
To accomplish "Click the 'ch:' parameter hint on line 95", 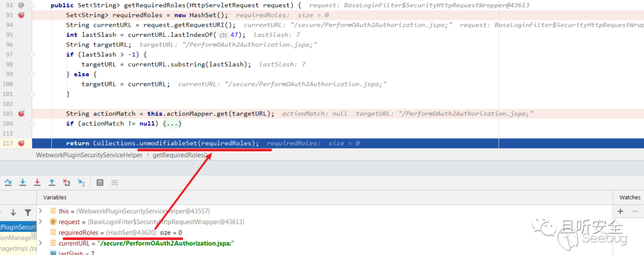I will point(223,35).
